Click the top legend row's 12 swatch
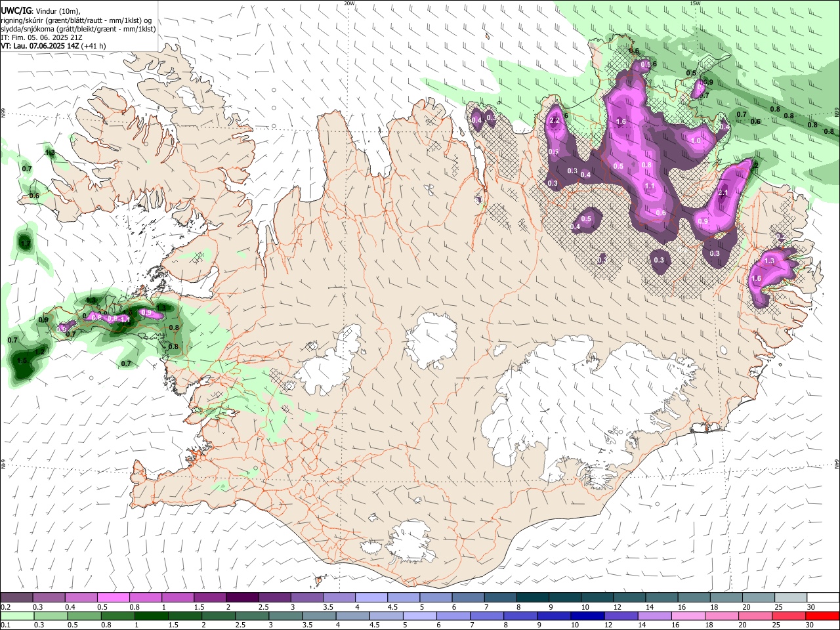840x630 pixels. [629, 598]
